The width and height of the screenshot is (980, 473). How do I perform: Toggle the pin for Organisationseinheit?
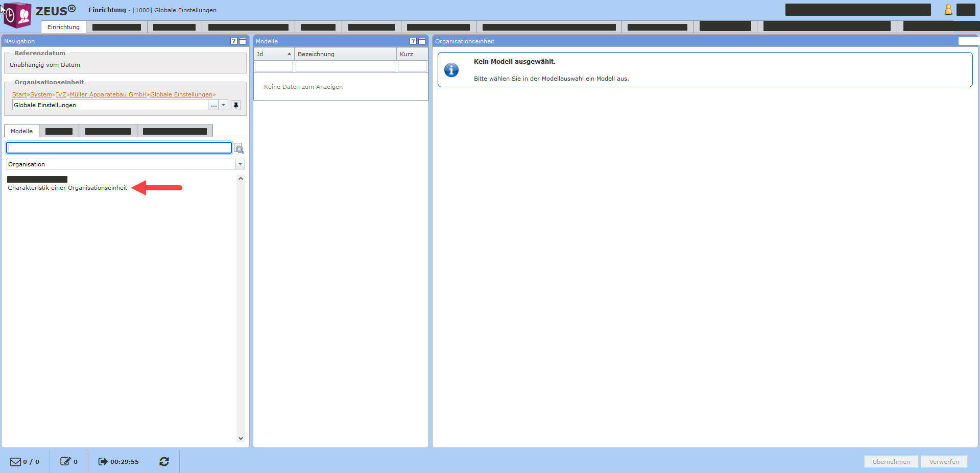(236, 105)
